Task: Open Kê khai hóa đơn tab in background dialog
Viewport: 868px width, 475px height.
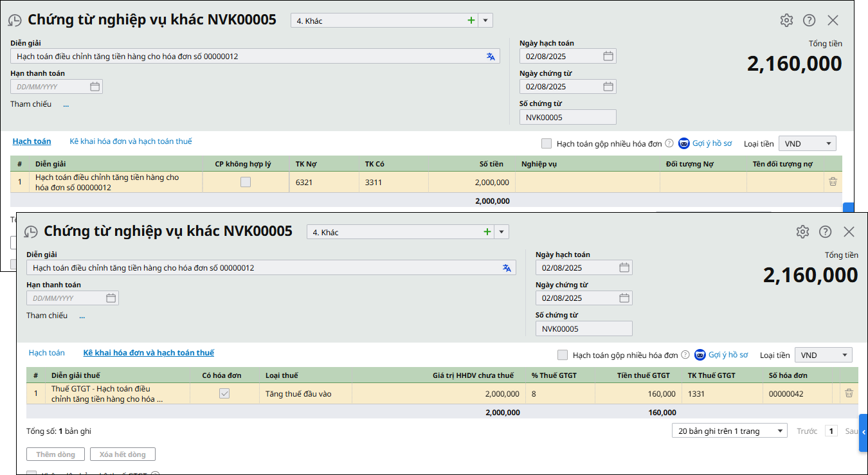Action: [131, 141]
